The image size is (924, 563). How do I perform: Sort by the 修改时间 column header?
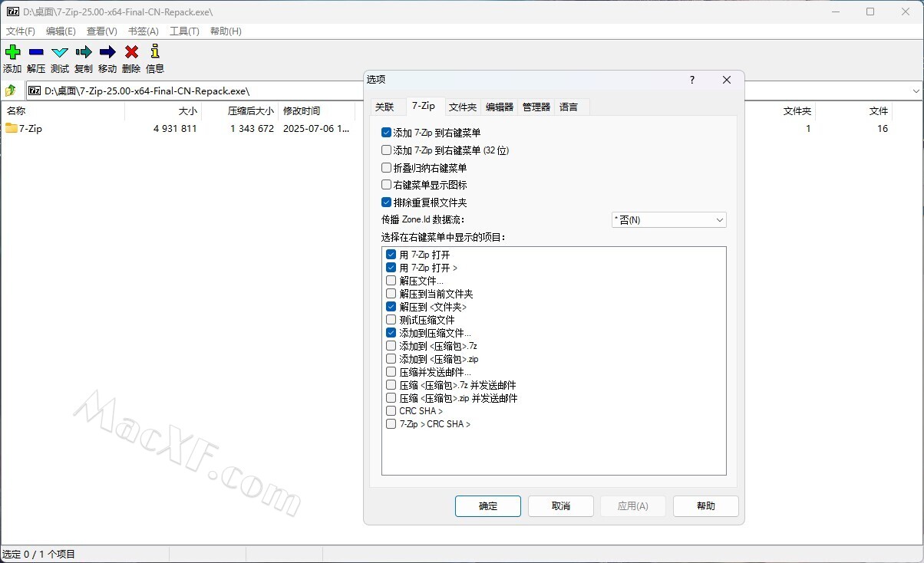(x=317, y=111)
